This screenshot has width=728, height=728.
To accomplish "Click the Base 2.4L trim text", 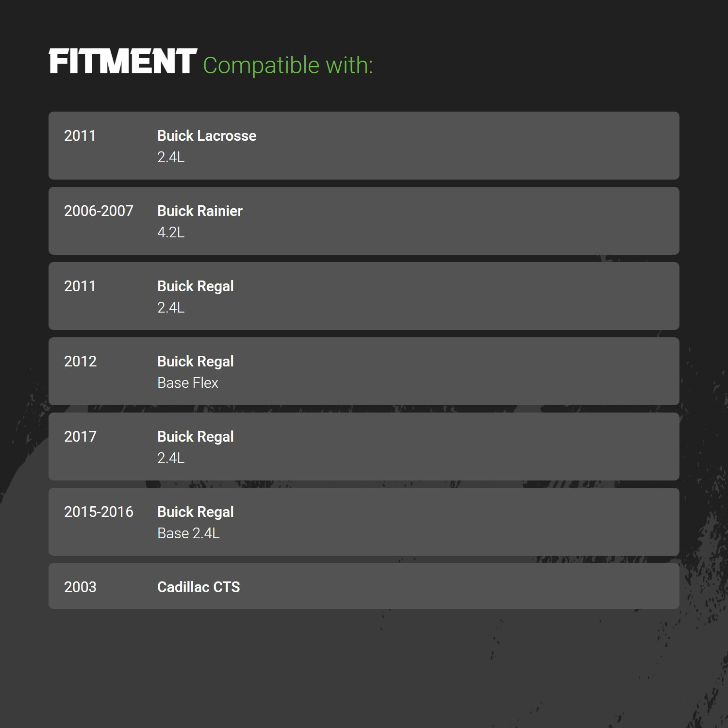I will [188, 533].
